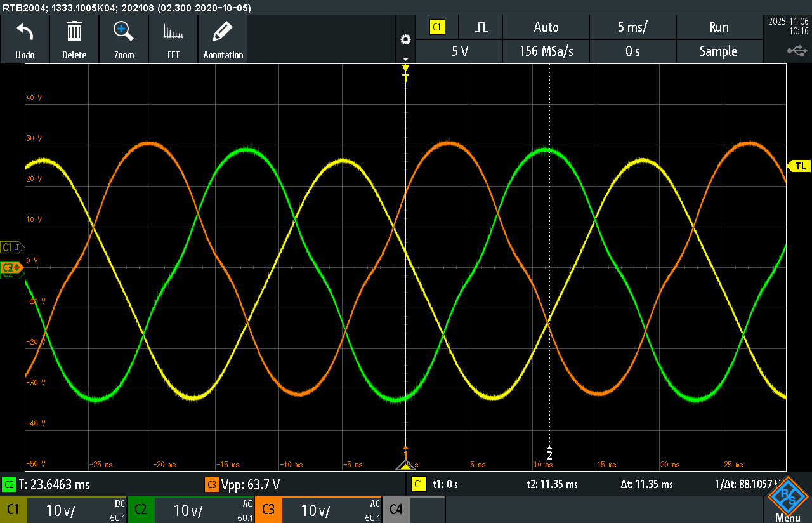812x523 pixels.
Task: Toggle channel C2 at the bottom
Action: pyautogui.click(x=141, y=510)
